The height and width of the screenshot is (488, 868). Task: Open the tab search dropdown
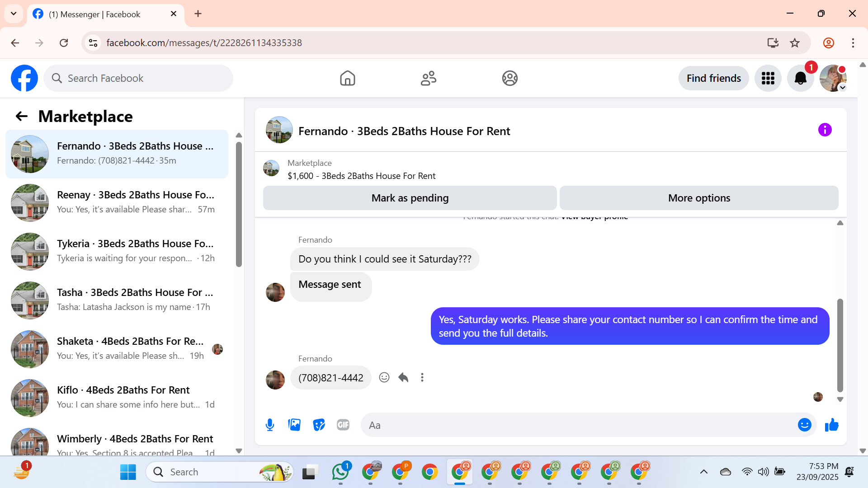(14, 14)
